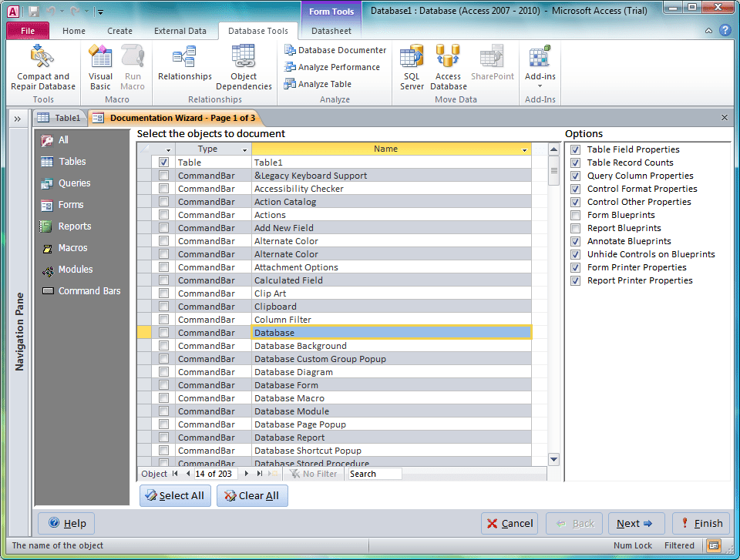Enable Report Blueprints option
Image resolution: width=740 pixels, height=560 pixels.
575,228
